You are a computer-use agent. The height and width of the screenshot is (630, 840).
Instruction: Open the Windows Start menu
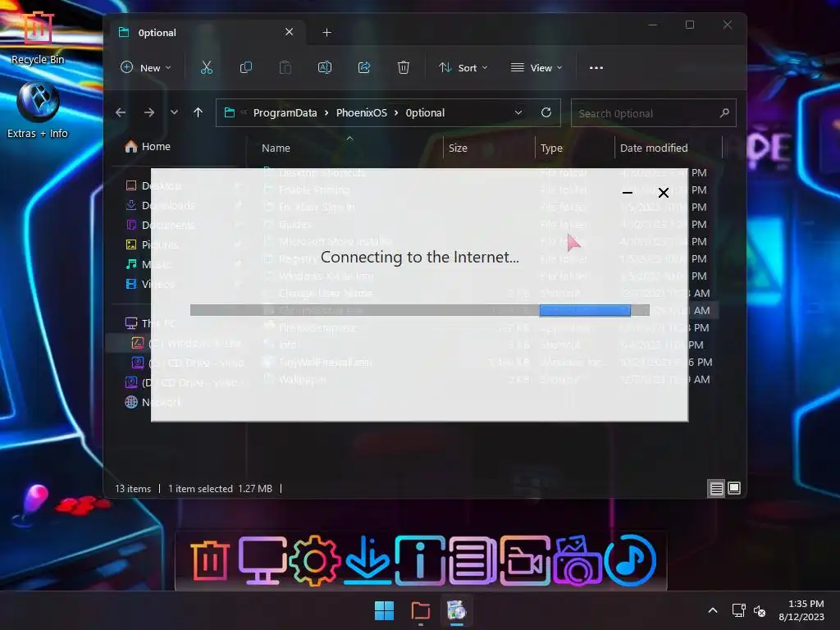pos(384,610)
